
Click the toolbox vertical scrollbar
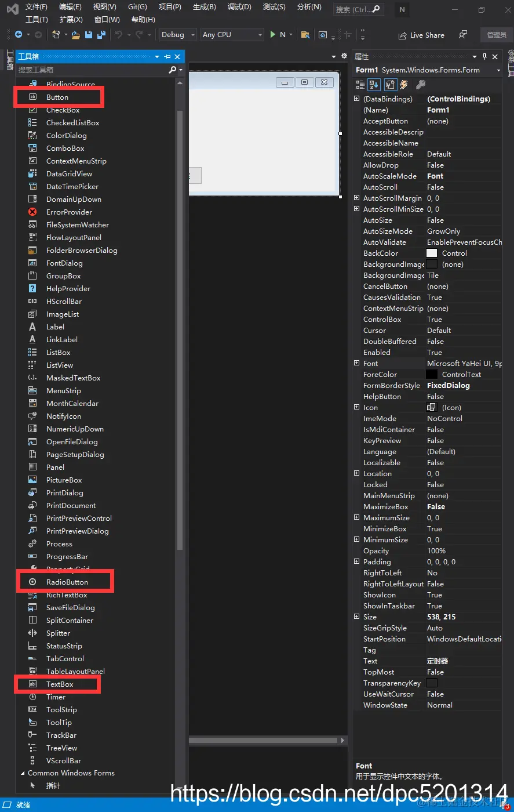pos(180,331)
